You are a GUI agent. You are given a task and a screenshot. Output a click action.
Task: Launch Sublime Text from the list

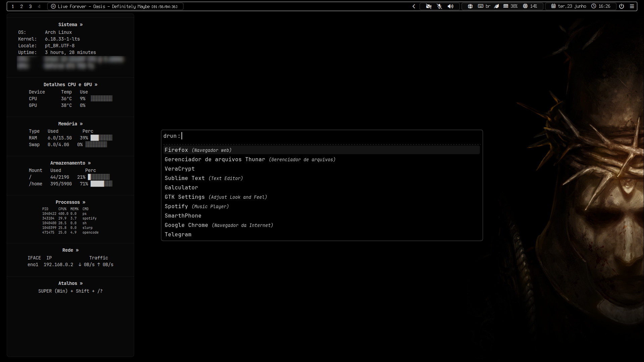322,178
